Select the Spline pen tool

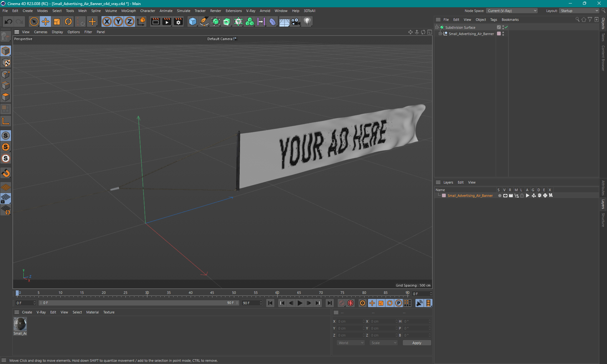coord(204,21)
